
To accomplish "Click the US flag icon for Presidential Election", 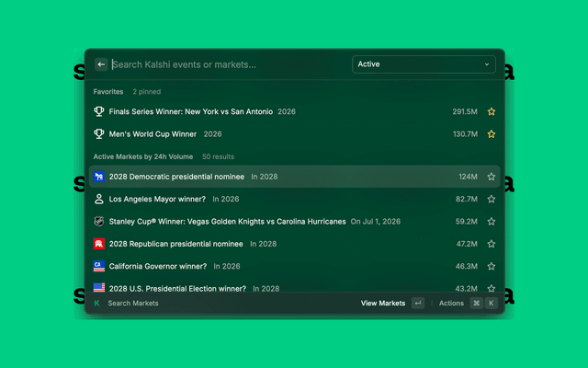I will pyautogui.click(x=99, y=288).
